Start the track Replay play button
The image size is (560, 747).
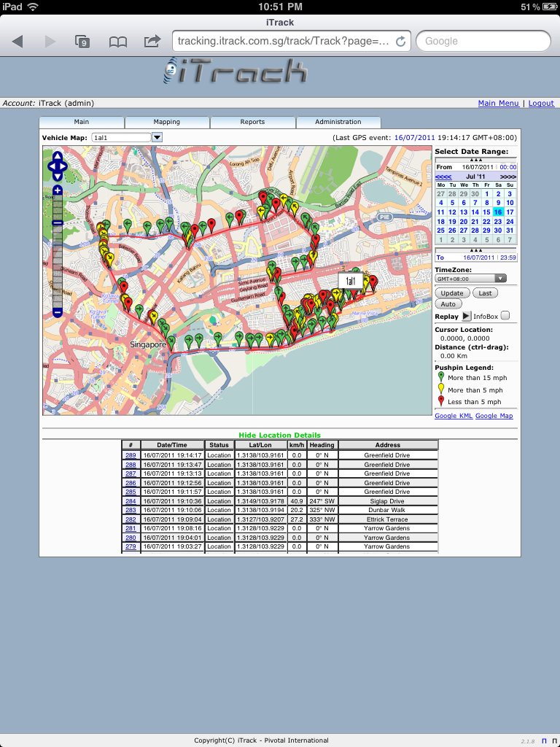tap(467, 316)
